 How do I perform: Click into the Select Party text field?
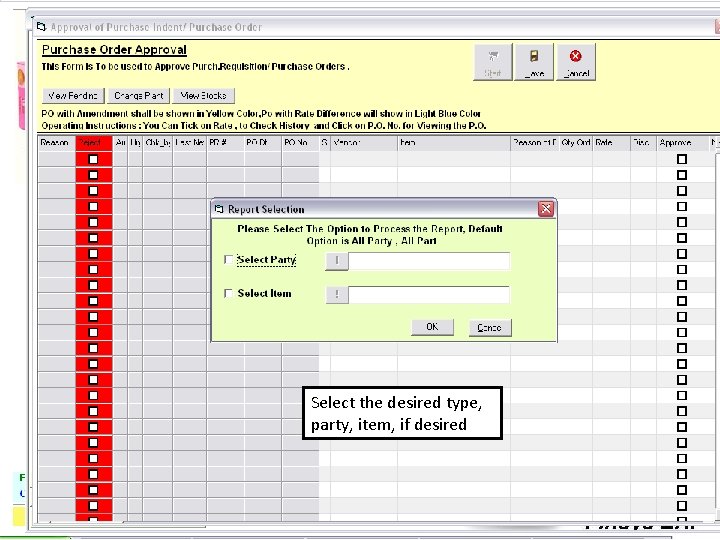point(429,261)
